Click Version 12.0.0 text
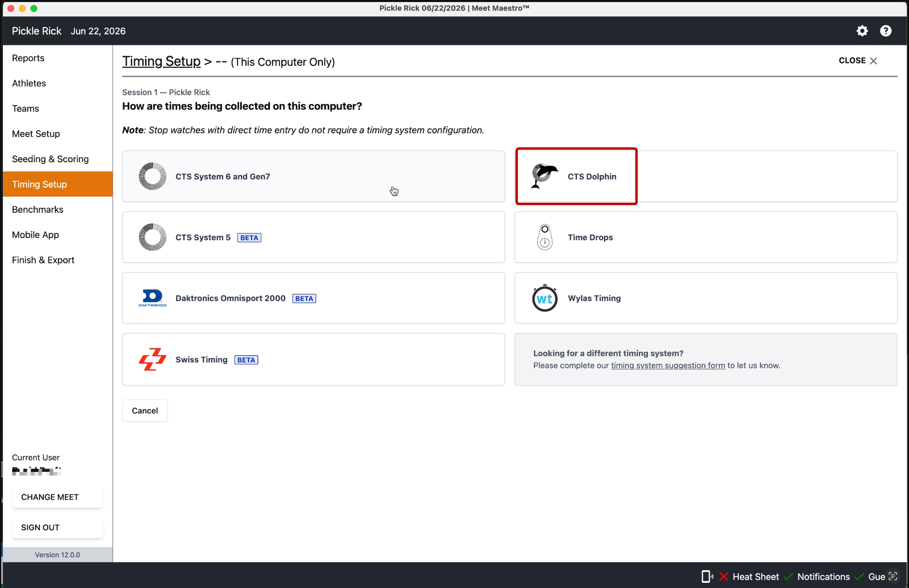Viewport: 909px width, 588px height. pyautogui.click(x=57, y=555)
